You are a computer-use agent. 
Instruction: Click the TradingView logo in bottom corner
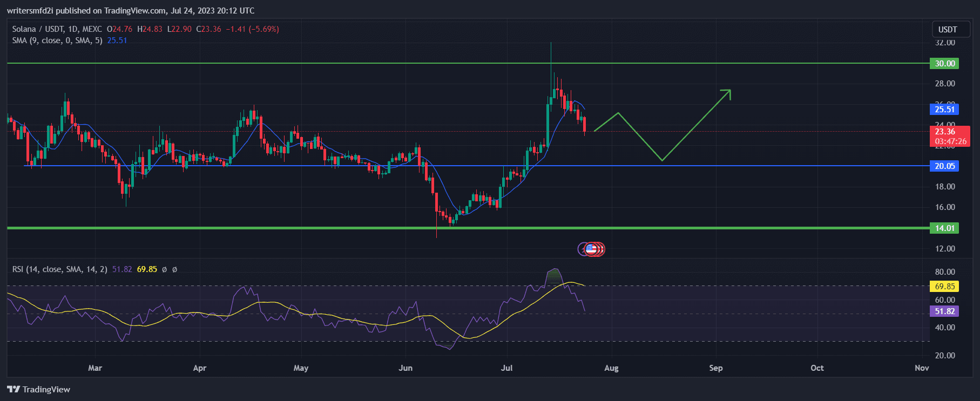(39, 389)
